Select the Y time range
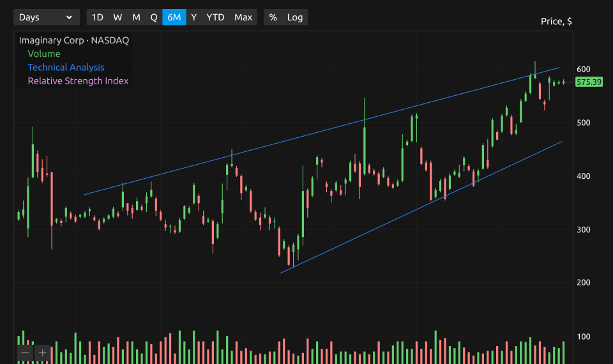The image size is (613, 364). pos(193,17)
